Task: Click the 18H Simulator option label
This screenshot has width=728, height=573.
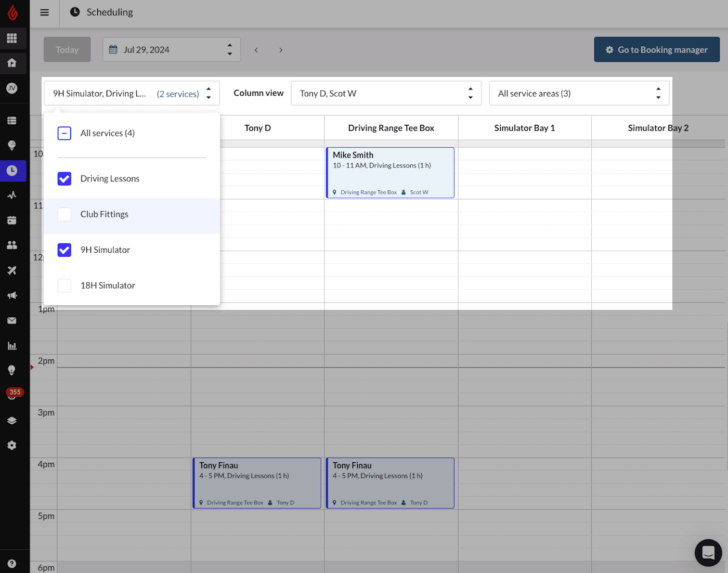Action: coord(108,285)
